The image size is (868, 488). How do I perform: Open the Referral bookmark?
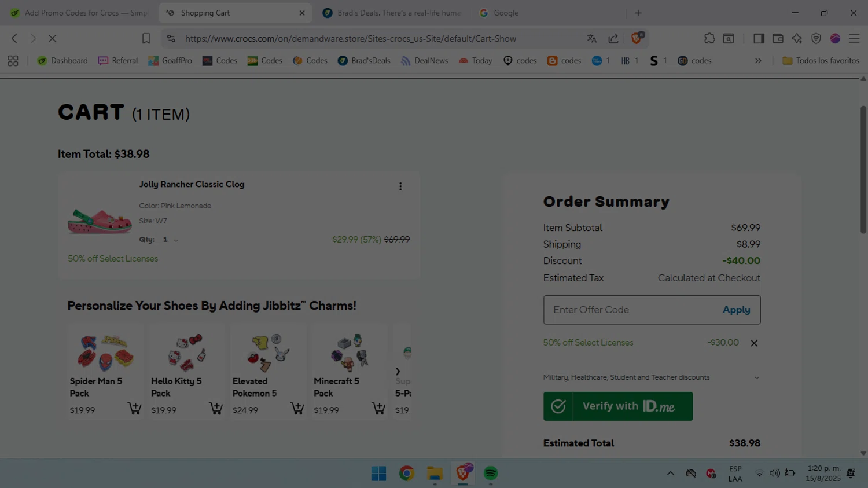tap(118, 61)
